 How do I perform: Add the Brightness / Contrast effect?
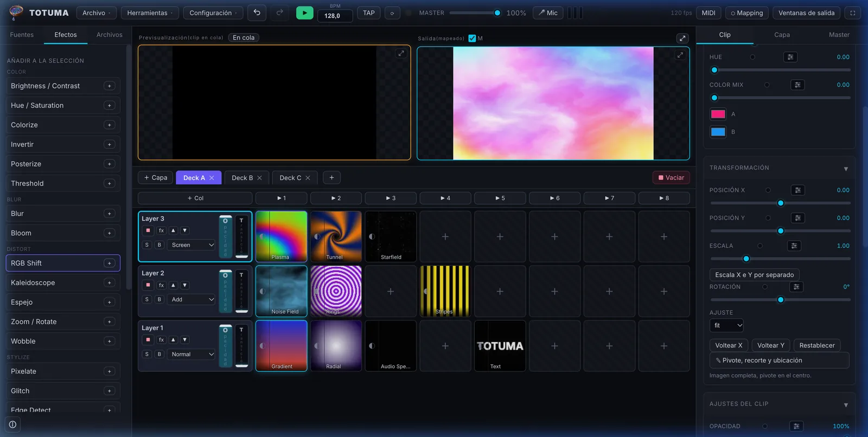(x=109, y=86)
